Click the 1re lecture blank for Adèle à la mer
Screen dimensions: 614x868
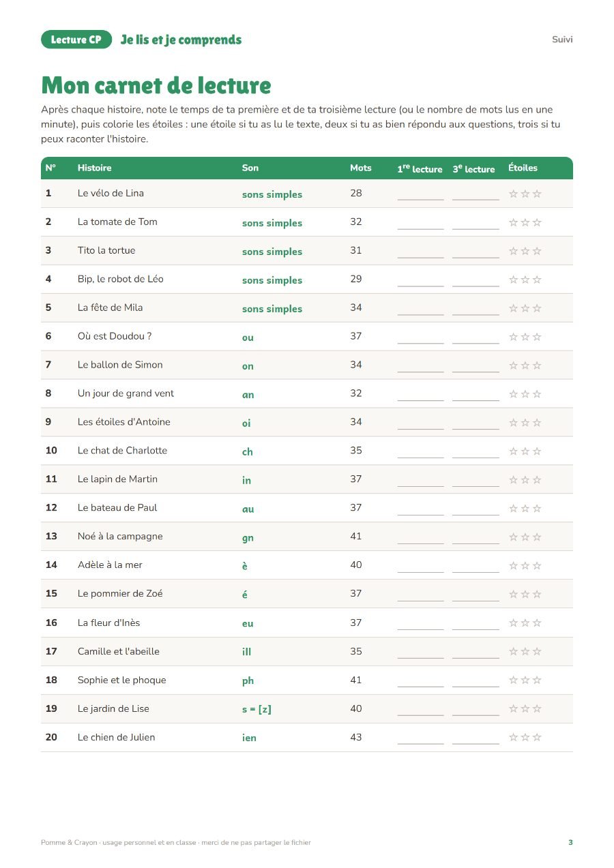tap(420, 567)
